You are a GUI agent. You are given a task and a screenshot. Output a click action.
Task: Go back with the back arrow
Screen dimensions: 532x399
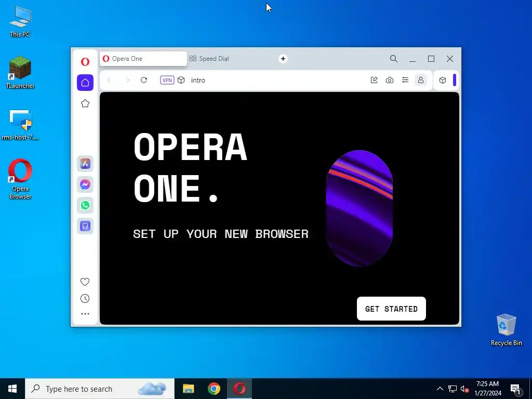pos(109,80)
